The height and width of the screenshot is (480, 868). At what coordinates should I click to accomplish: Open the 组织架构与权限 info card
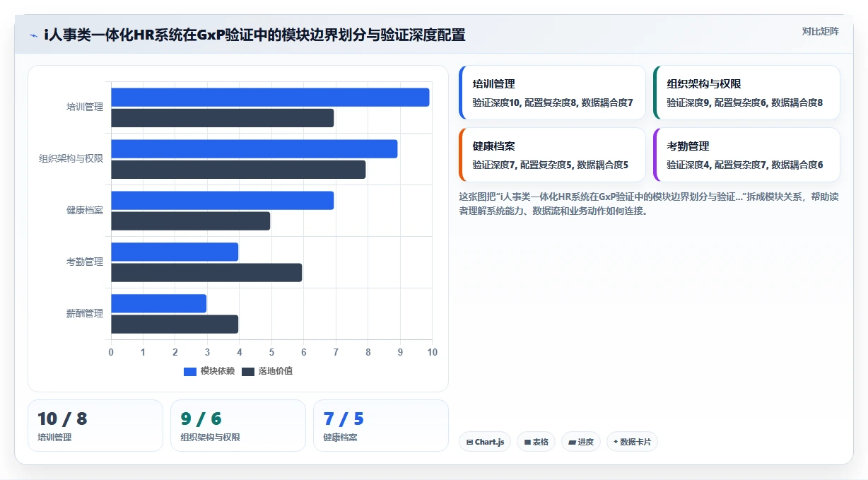pyautogui.click(x=746, y=93)
